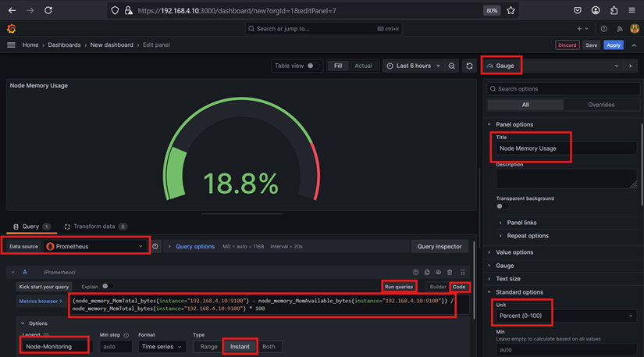Switch query editor to Code mode
The height and width of the screenshot is (357, 644).
(459, 287)
